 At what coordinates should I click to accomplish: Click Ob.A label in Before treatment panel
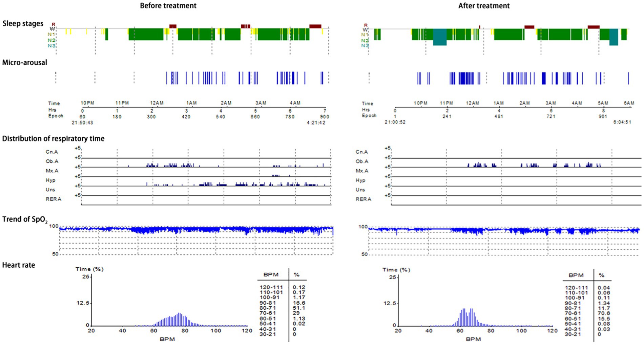[x=52, y=161]
